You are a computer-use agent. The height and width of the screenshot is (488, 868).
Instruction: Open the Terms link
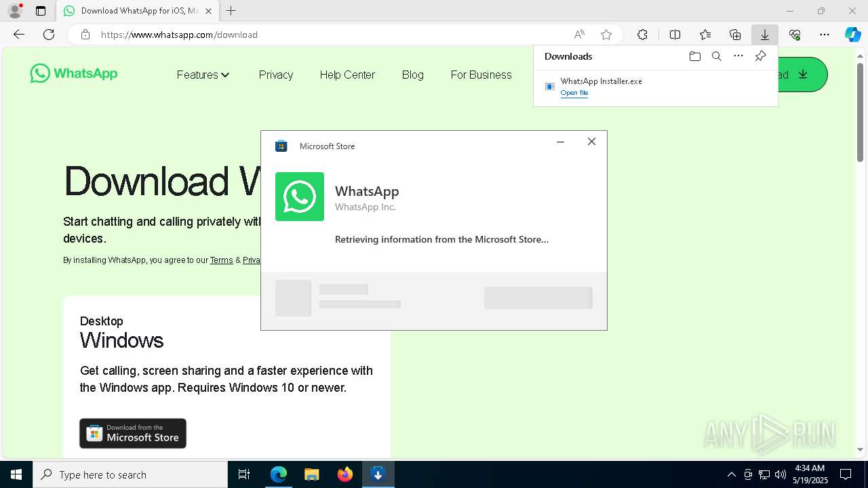221,260
